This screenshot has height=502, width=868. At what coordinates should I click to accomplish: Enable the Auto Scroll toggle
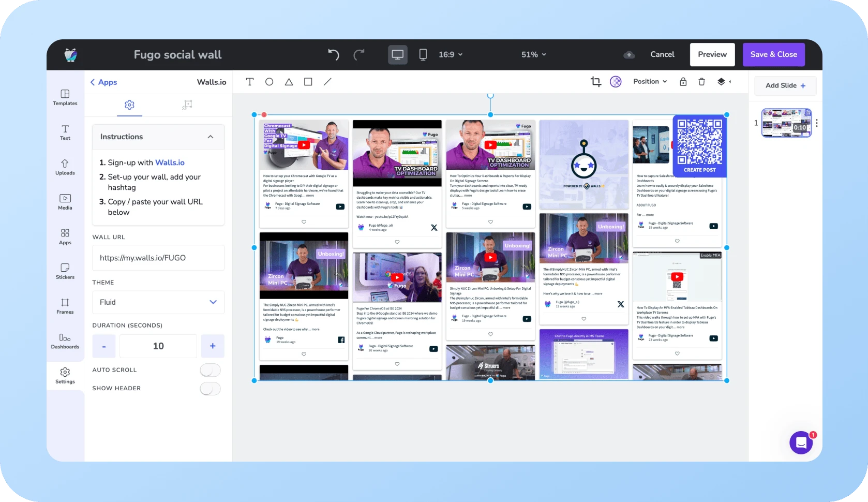(x=210, y=370)
